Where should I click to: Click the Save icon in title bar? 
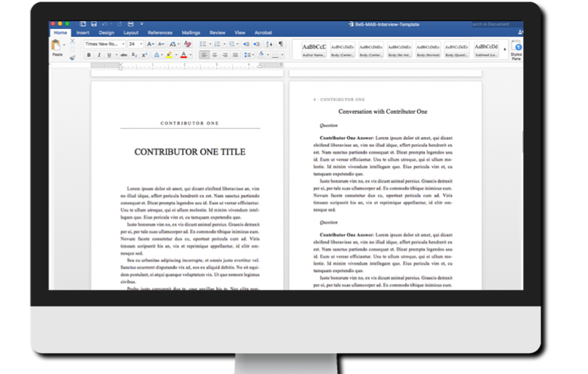pos(94,24)
